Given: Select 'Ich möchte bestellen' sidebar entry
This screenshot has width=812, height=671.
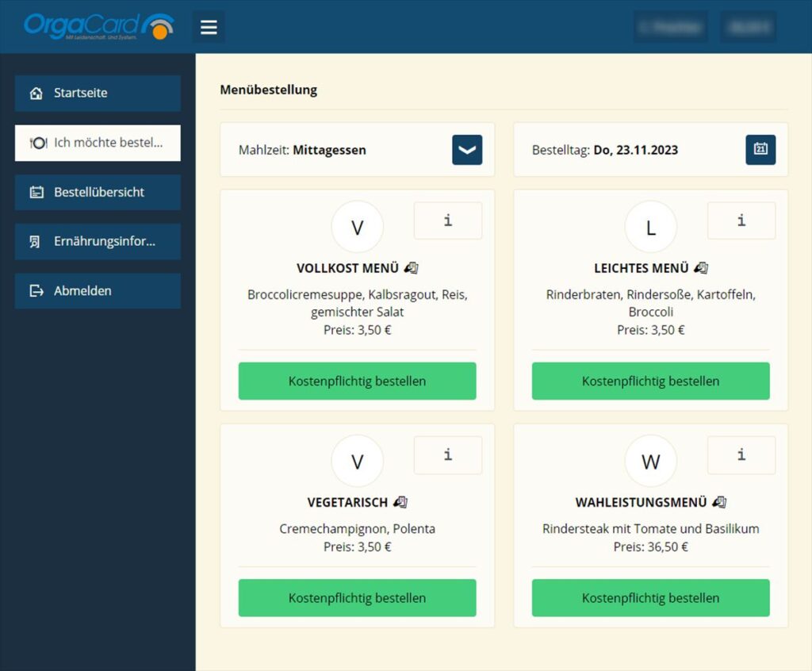Looking at the screenshot, I should point(98,143).
